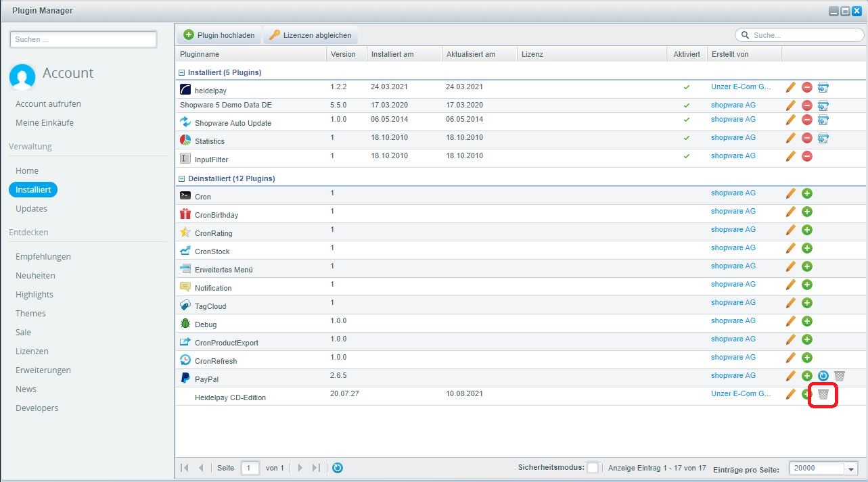Reinstall heidelpay plugin using blue icon
Image resolution: width=868 pixels, height=482 pixels.
[x=823, y=87]
